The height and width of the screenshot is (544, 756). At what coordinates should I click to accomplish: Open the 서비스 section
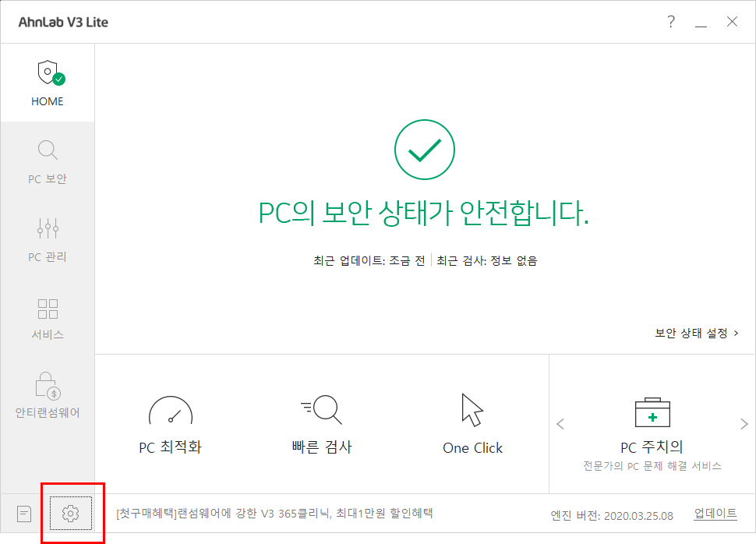tap(48, 318)
